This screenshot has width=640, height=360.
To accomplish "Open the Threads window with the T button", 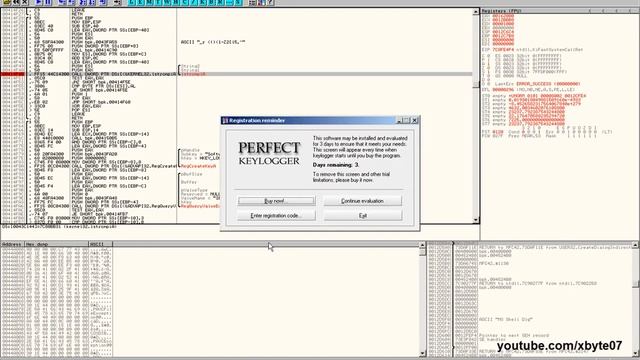I will coord(158,2).
